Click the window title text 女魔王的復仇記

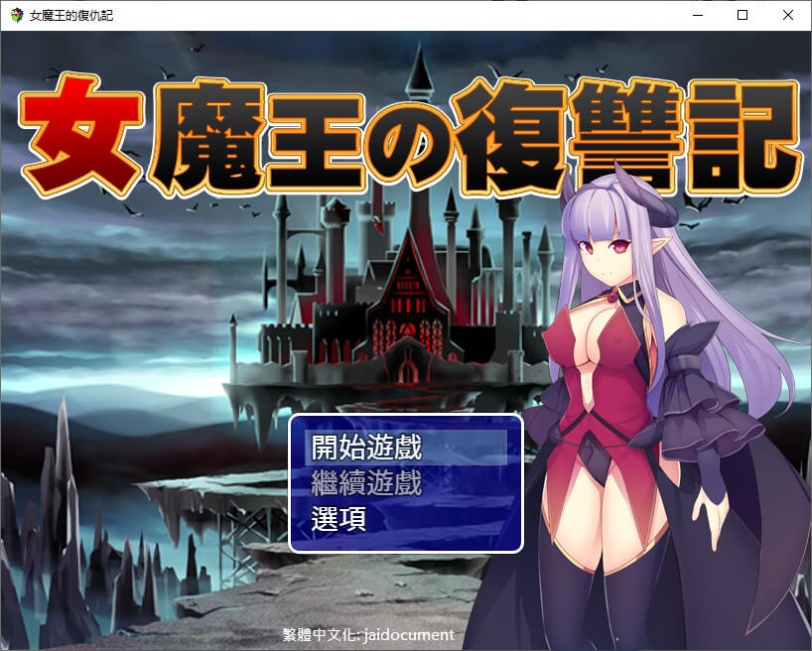click(x=71, y=15)
